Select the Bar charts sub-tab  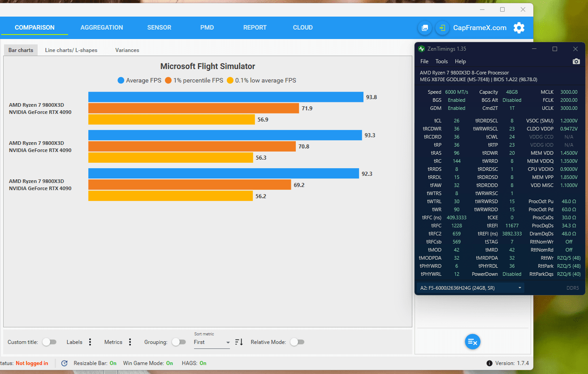tap(21, 50)
